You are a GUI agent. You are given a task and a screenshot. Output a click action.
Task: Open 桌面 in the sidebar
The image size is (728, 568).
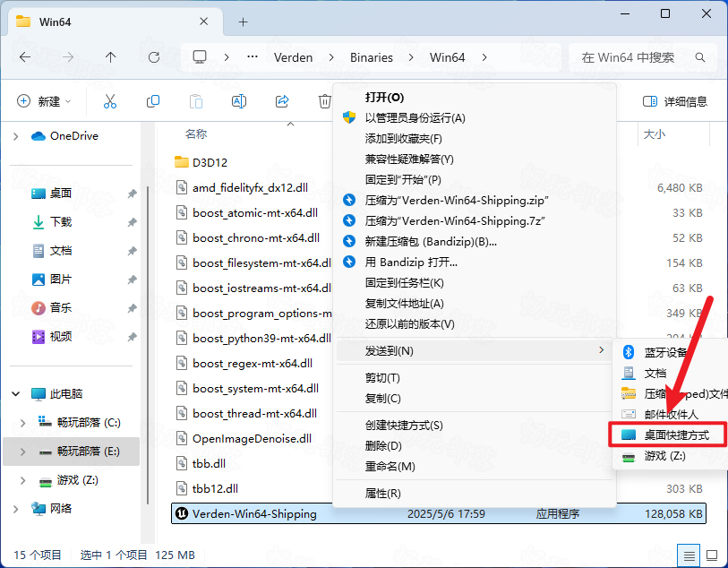click(61, 194)
